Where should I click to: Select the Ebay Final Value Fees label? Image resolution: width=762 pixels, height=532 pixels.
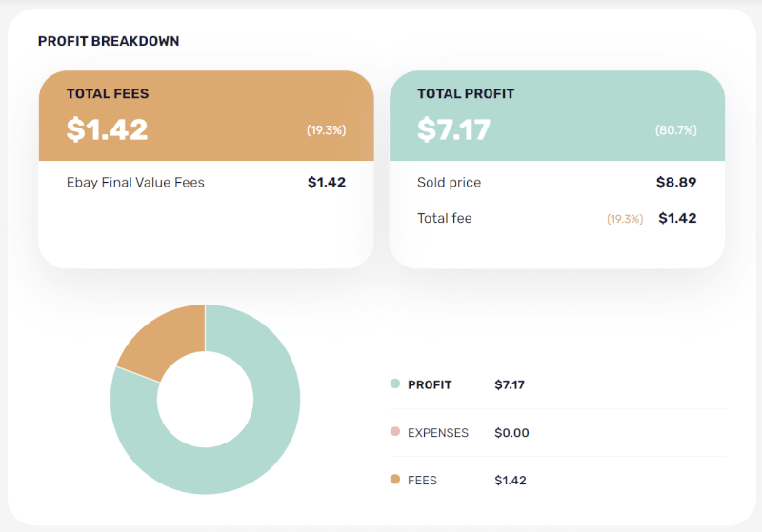(135, 182)
